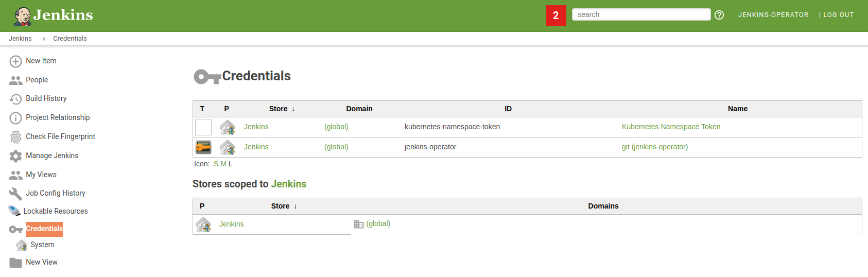The width and height of the screenshot is (868, 277).
Task: Expand the breadcrumb arrow after Jenkins
Action: point(44,39)
